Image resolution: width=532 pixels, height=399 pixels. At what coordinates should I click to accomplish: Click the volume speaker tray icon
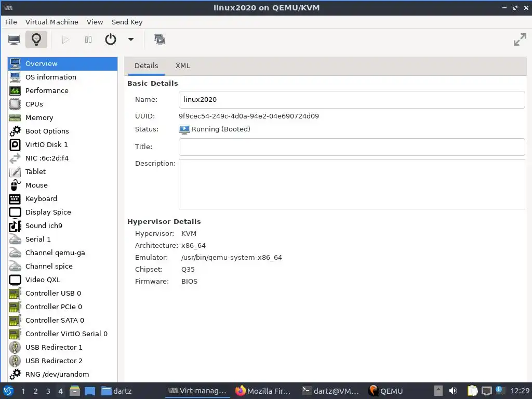point(453,391)
